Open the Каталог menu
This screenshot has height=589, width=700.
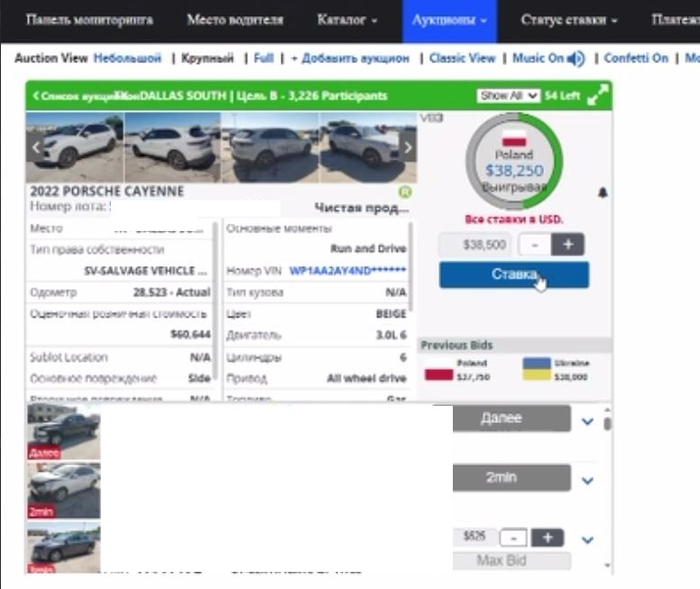coord(347,20)
